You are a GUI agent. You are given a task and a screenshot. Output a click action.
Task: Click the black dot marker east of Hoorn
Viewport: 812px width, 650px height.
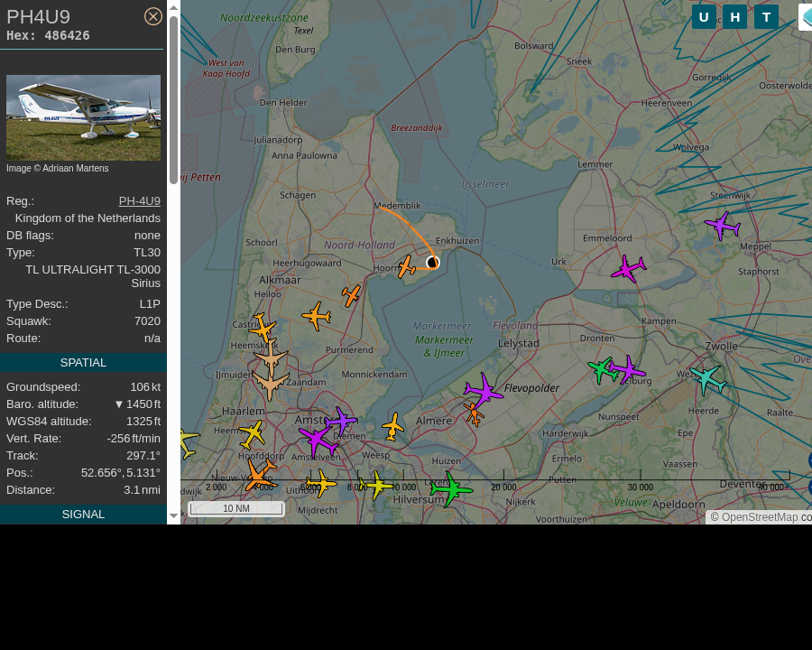tap(432, 263)
